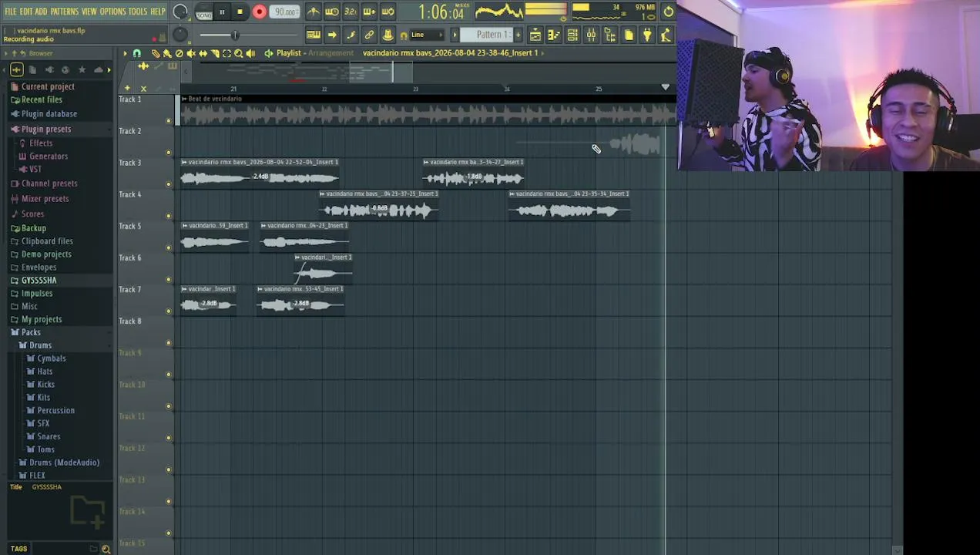Open the VIEW menu
Viewport: 980px width, 555px height.
(89, 12)
